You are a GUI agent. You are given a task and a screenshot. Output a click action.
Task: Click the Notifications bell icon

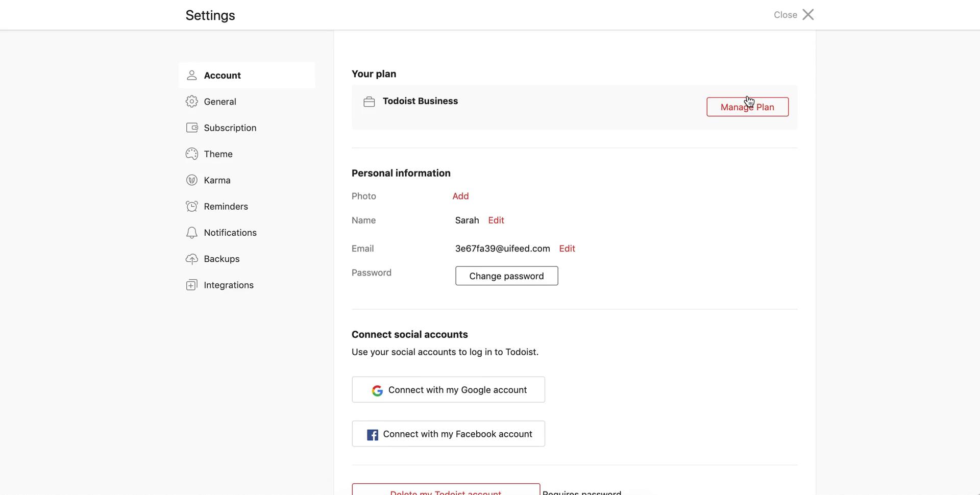point(192,233)
